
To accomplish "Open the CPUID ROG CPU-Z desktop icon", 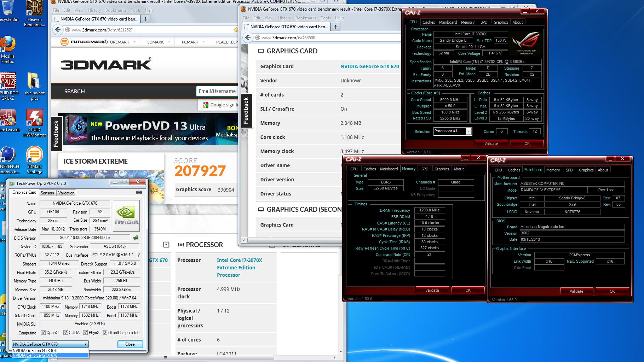I will [x=8, y=87].
